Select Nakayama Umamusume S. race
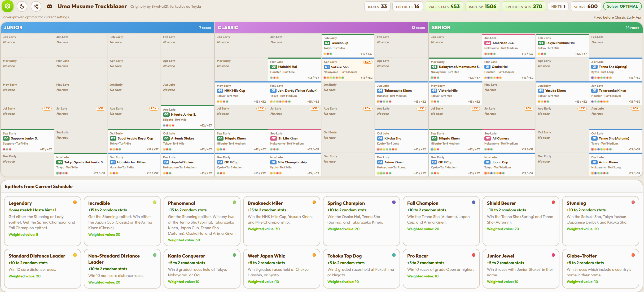This screenshot has height=292, width=644. 459,67
